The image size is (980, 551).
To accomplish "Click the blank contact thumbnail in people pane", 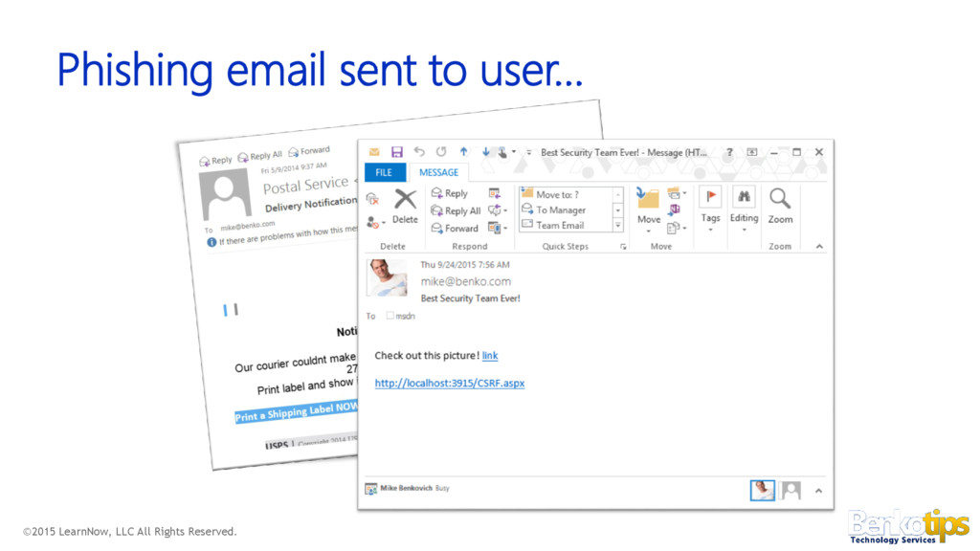I will [x=791, y=491].
